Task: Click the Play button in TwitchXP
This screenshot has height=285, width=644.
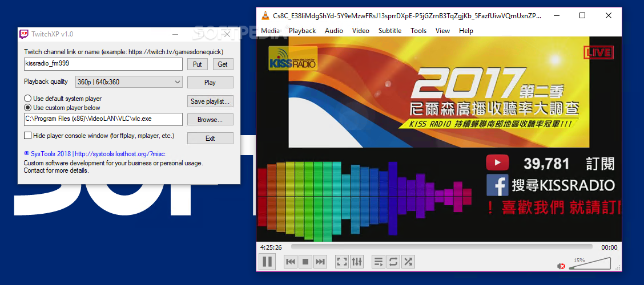Action: (210, 83)
